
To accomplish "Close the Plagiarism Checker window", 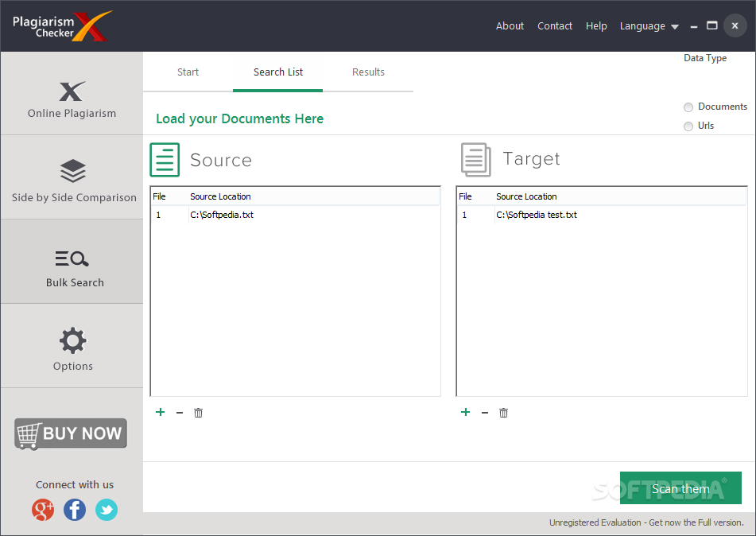I will [x=735, y=25].
